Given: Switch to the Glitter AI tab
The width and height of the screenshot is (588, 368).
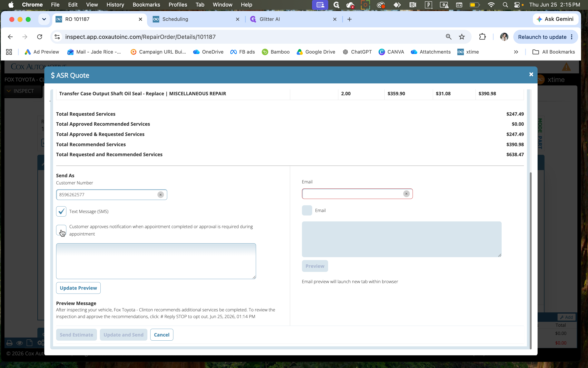Looking at the screenshot, I should 293,19.
